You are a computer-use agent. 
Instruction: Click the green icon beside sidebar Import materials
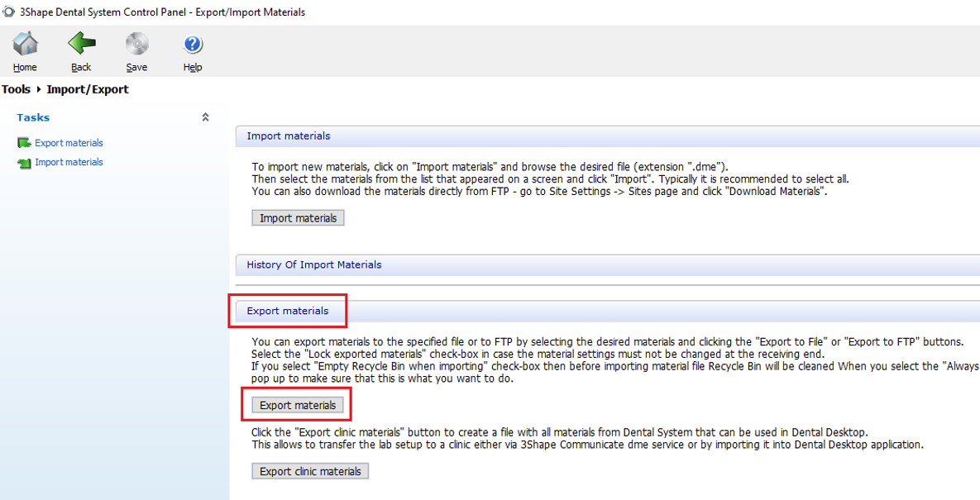click(x=24, y=163)
